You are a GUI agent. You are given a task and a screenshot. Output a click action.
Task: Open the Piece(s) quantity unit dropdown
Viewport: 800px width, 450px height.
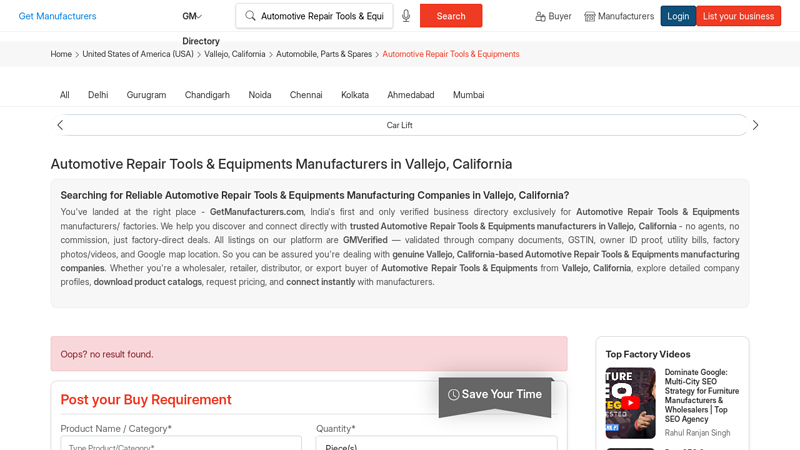[x=437, y=443]
